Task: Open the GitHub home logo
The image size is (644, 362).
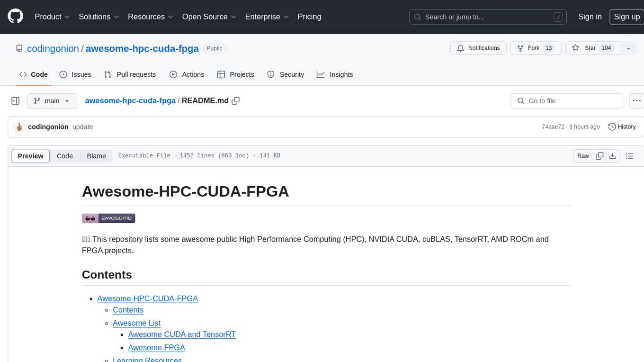Action: [x=16, y=17]
